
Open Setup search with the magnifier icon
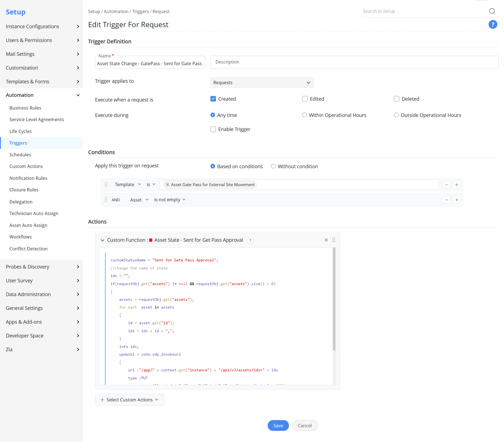[x=492, y=11]
